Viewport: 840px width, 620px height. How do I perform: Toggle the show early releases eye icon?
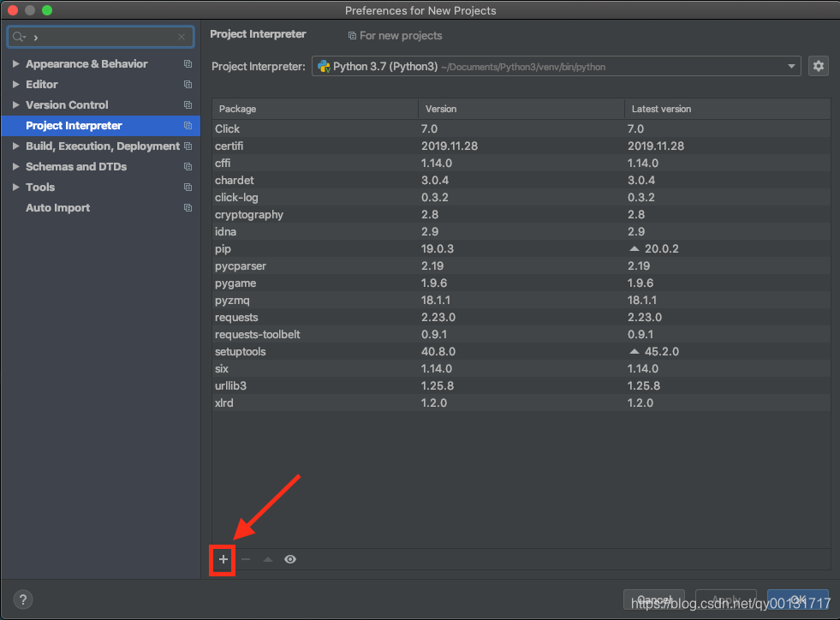pyautogui.click(x=290, y=559)
